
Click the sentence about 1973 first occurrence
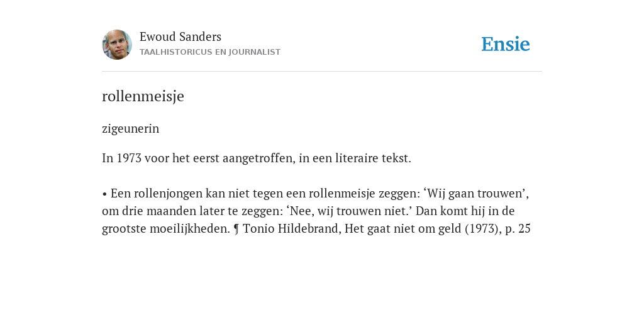(x=257, y=158)
